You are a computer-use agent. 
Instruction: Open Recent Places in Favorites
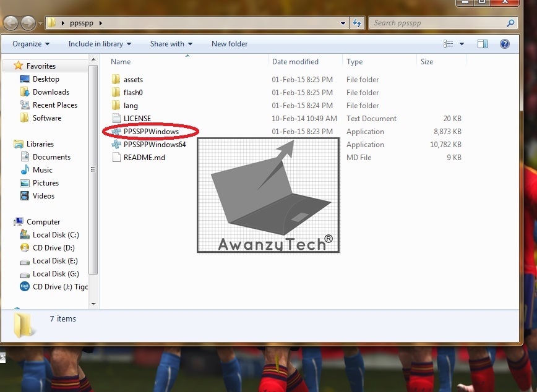click(55, 104)
